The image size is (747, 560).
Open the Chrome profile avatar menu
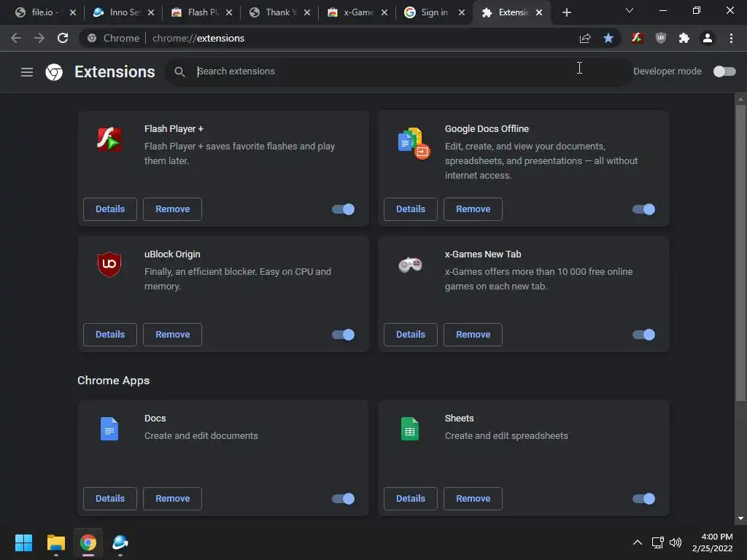[708, 38]
